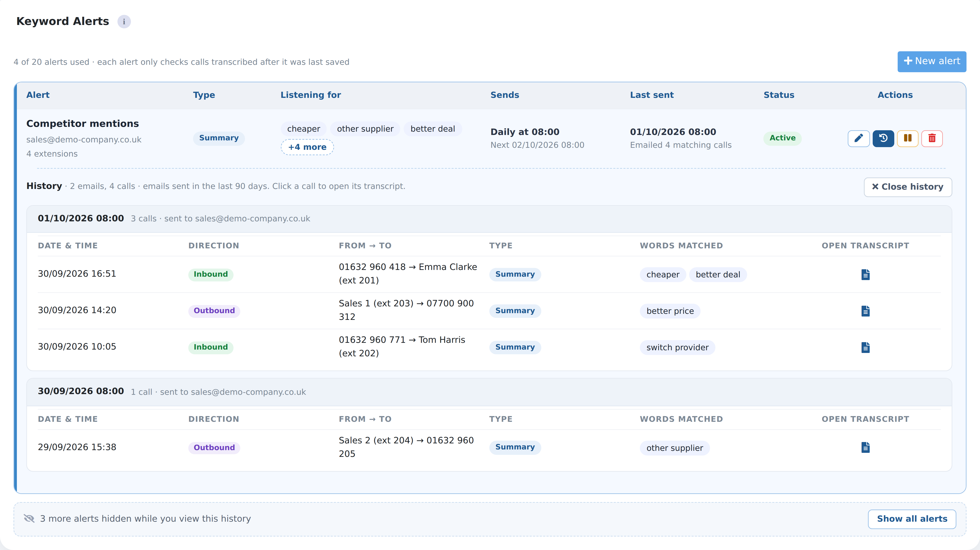Click the 'better deal' keyword in Listening for
This screenshot has height=550, width=980.
click(x=433, y=129)
